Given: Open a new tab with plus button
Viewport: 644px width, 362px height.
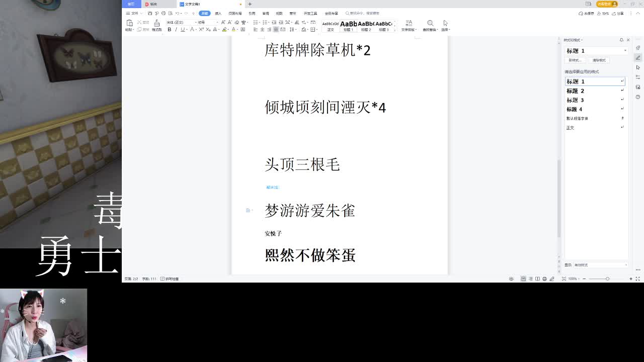Looking at the screenshot, I should pos(250,4).
